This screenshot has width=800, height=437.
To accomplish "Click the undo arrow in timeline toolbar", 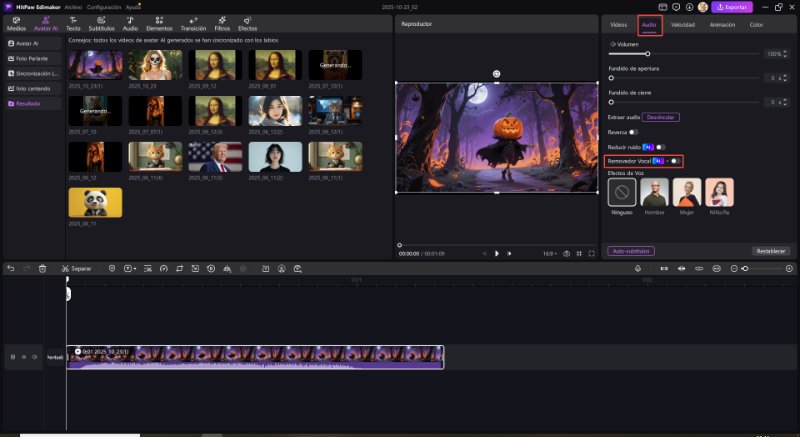I will [x=10, y=269].
